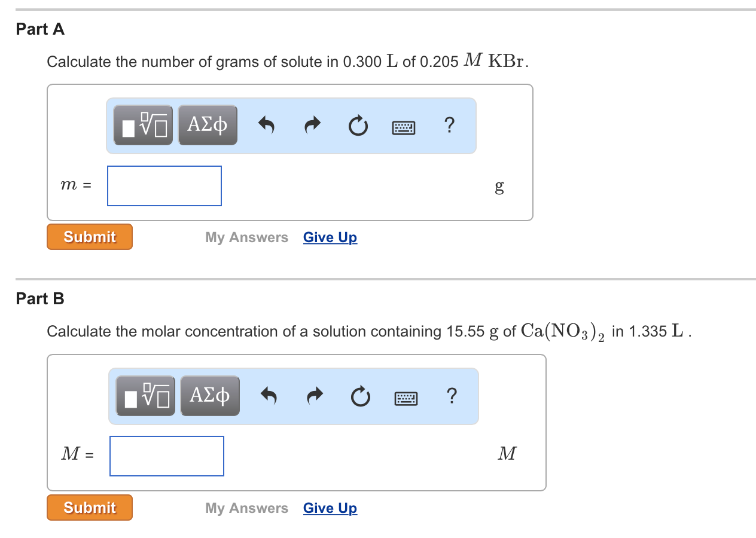Open help with the question mark in Part A
756x538 pixels.
[449, 125]
